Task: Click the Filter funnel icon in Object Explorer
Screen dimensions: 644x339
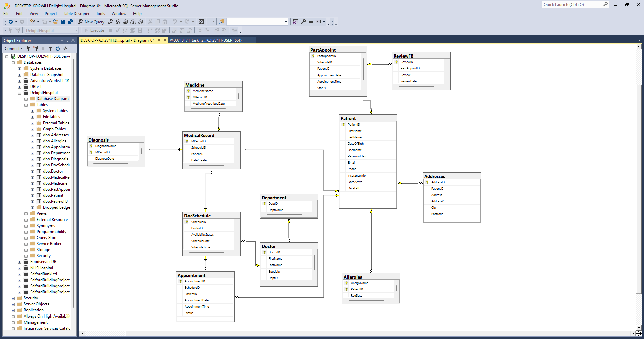Action: point(50,48)
